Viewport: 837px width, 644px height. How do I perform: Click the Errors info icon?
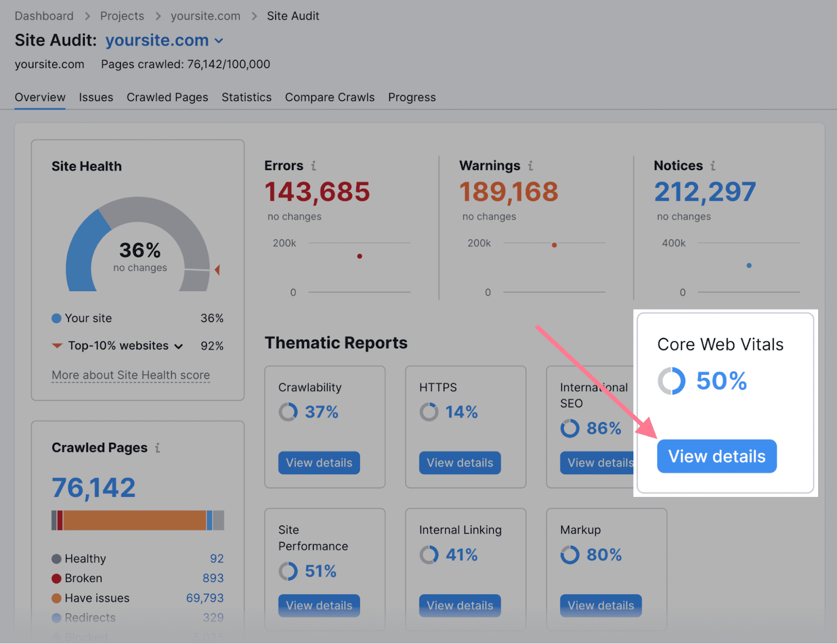(x=314, y=166)
